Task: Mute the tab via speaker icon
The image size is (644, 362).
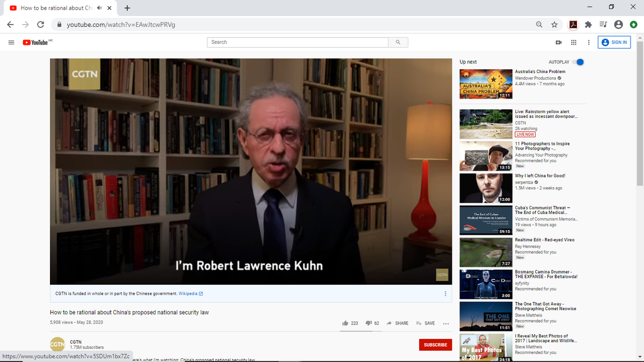Action: 100,8
